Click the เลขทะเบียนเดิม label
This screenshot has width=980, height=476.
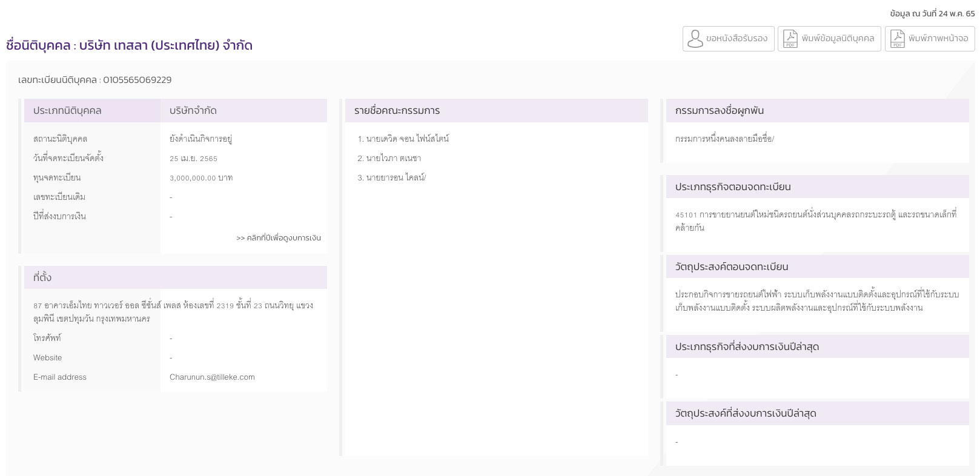tap(59, 197)
